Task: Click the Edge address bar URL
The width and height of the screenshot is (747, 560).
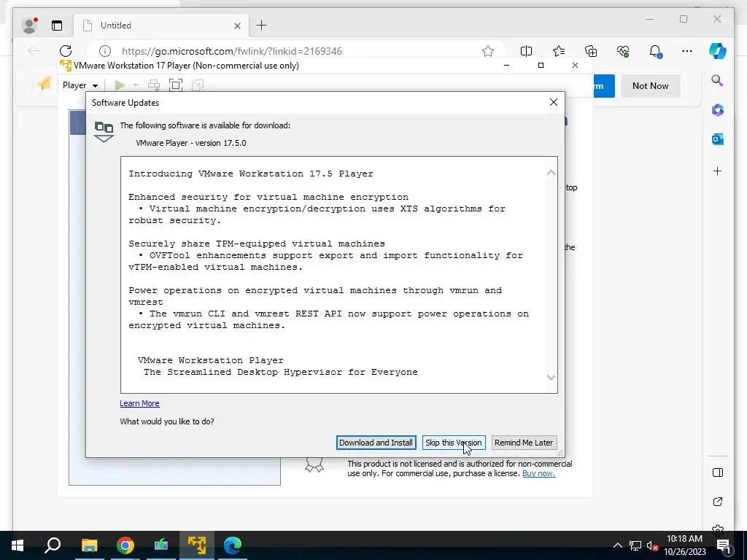Action: pyautogui.click(x=232, y=51)
